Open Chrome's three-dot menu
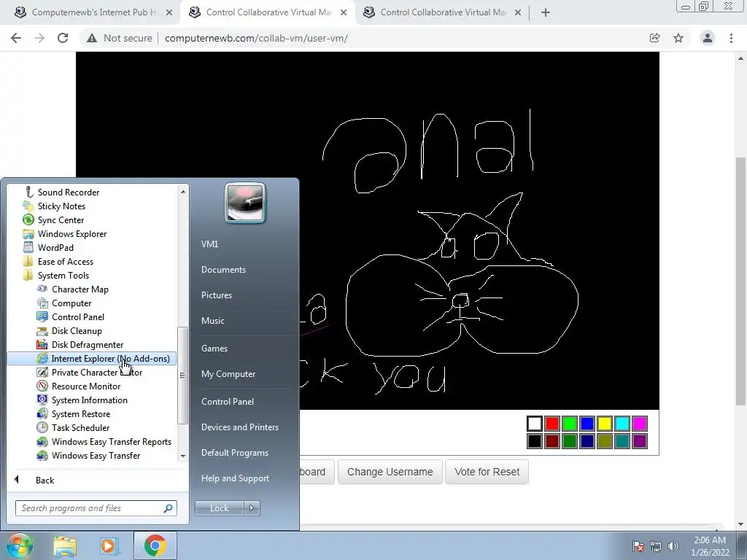This screenshot has width=747, height=560. tap(731, 38)
